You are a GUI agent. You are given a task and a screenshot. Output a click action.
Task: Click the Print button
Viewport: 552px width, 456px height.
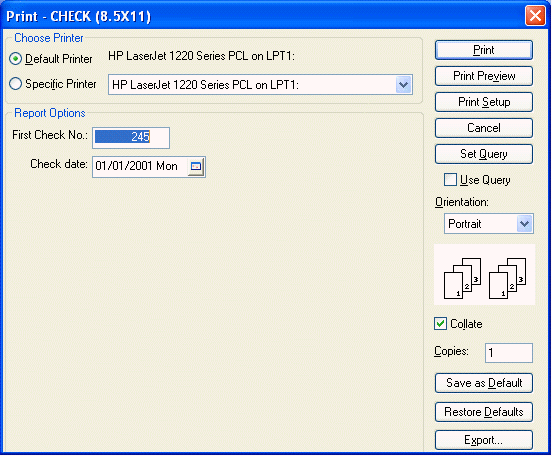[x=484, y=50]
